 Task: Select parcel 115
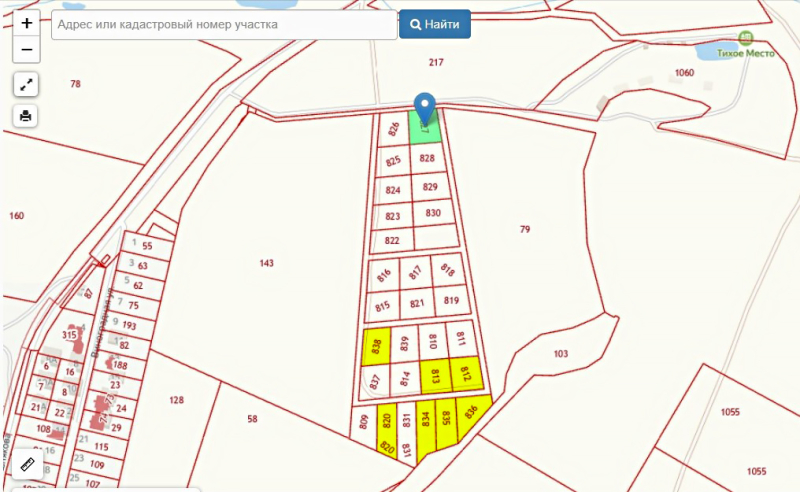click(x=102, y=447)
